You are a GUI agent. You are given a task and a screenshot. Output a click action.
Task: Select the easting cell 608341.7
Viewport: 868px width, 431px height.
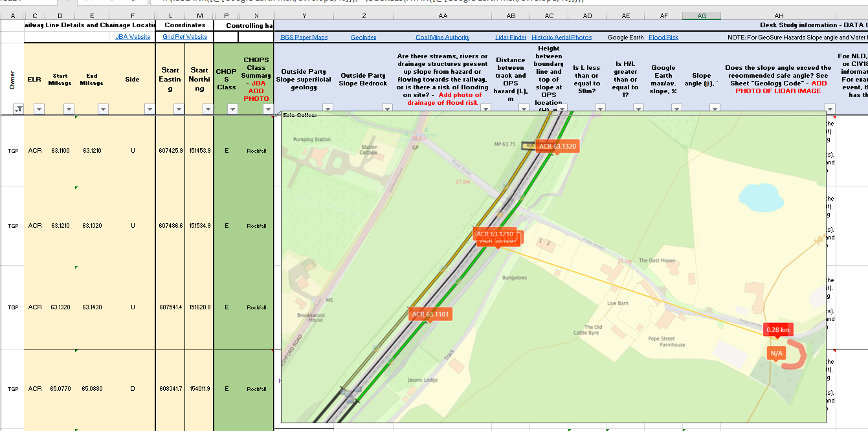[170, 389]
